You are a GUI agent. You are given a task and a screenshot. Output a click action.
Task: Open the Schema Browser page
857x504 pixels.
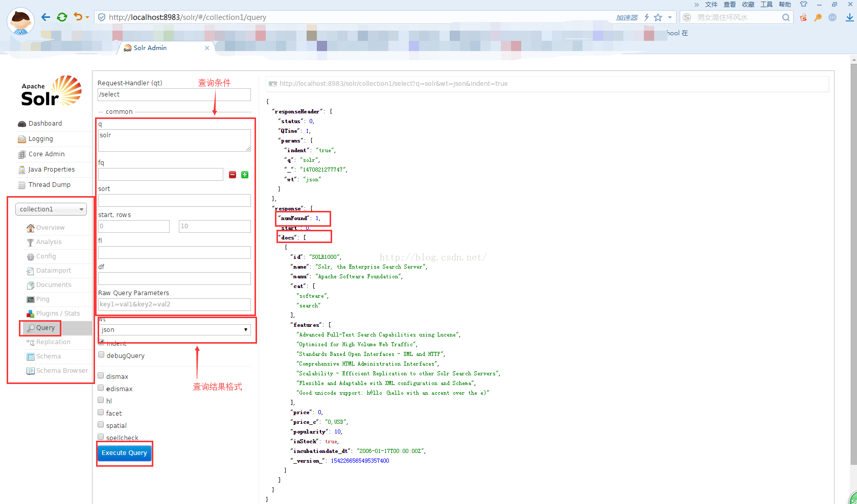click(62, 371)
